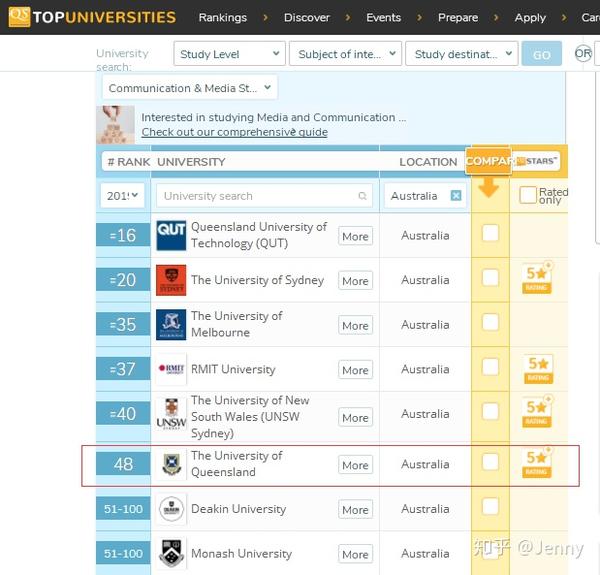The height and width of the screenshot is (575, 600).
Task: Click University of Sydney 5-star rating badge
Action: 537,279
